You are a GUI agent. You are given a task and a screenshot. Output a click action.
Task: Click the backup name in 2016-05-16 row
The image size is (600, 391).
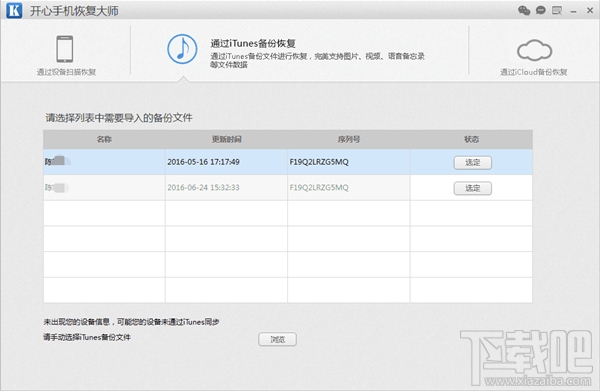point(57,161)
